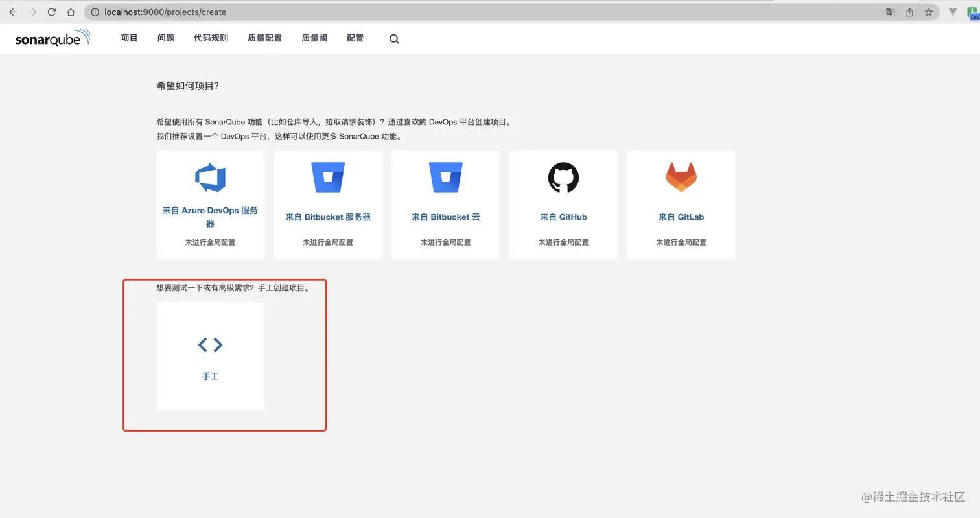The width and height of the screenshot is (980, 518).
Task: Open the 问题 menu item
Action: (x=166, y=38)
